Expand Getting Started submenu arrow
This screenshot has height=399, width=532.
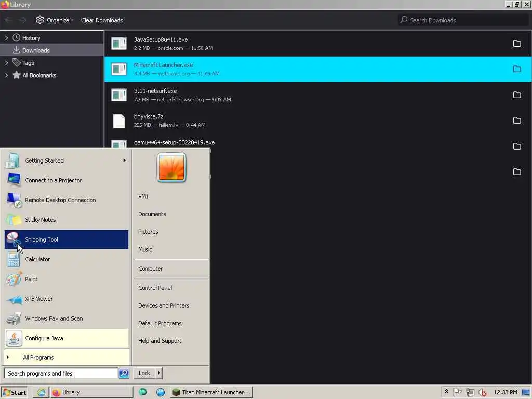pos(125,161)
